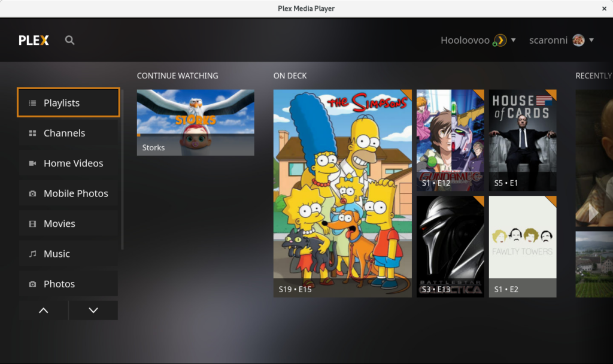613x364 pixels.
Task: Select the Playlists list icon
Action: pos(32,102)
